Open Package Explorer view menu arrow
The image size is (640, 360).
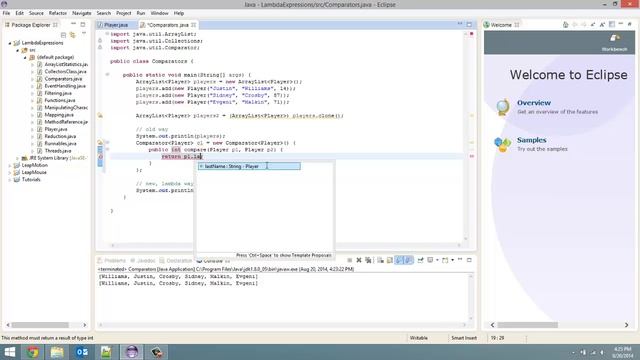click(84, 34)
